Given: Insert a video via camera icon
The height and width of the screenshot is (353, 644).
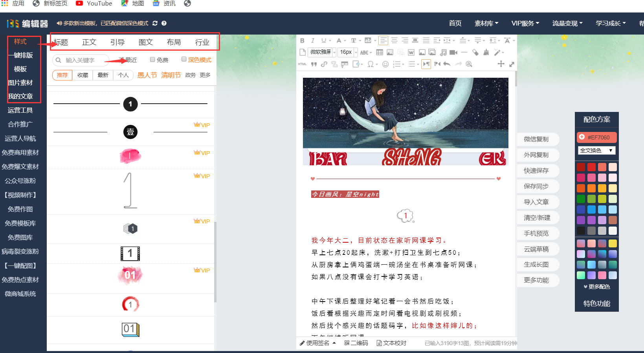Looking at the screenshot, I should pyautogui.click(x=453, y=52).
